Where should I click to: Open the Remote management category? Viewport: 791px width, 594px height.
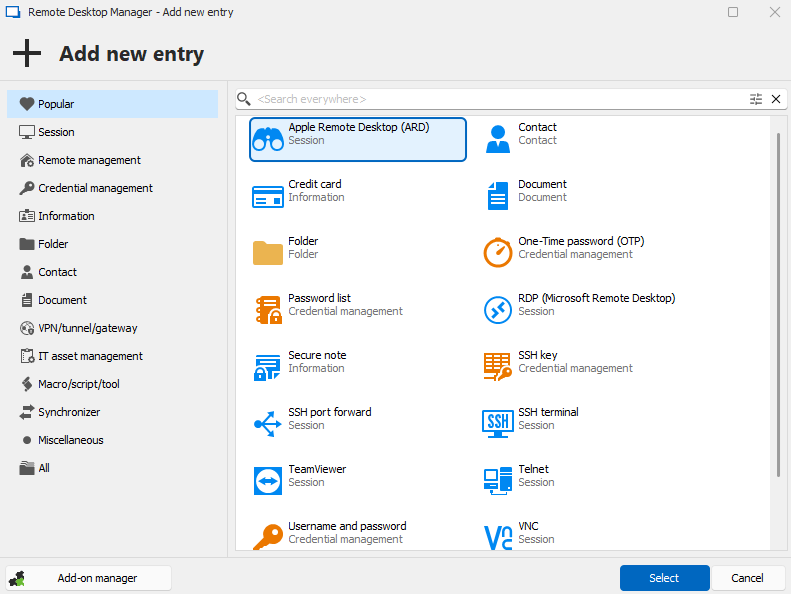pos(112,160)
